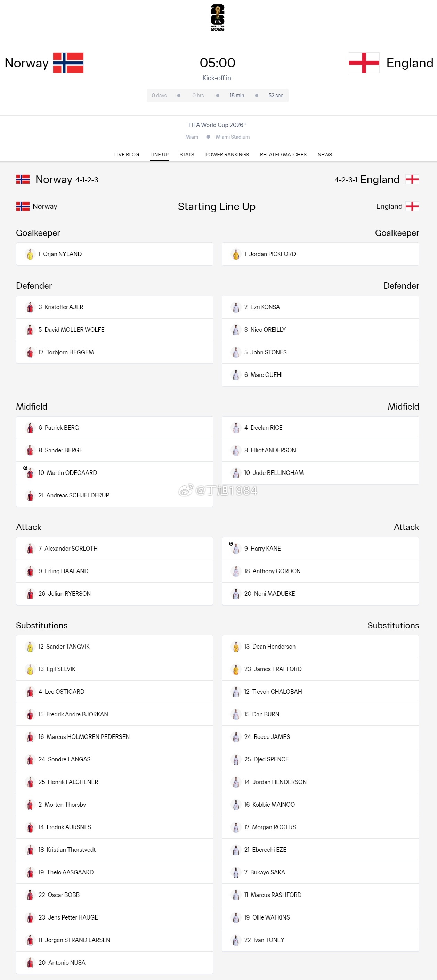Click Orjan Nyland's yellow goalkeeper jersey icon

click(30, 254)
